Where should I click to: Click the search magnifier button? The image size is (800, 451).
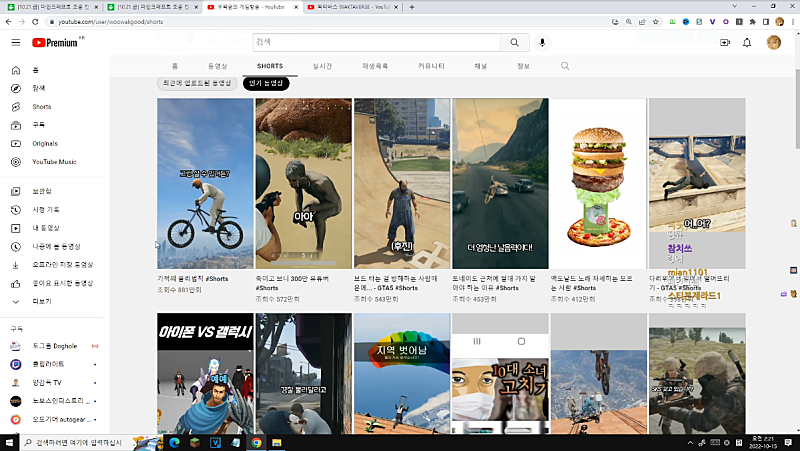tap(514, 42)
